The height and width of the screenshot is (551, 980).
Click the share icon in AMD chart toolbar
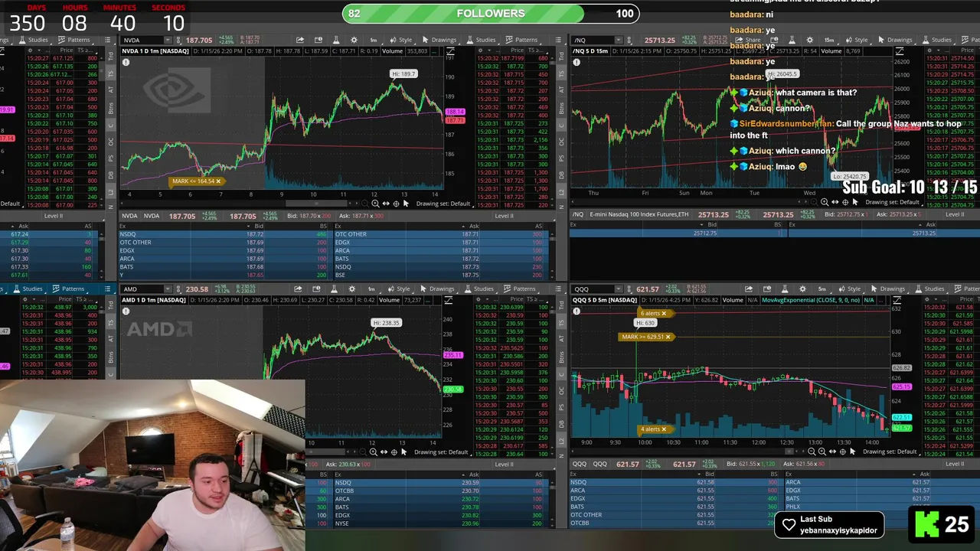pyautogui.click(x=299, y=289)
